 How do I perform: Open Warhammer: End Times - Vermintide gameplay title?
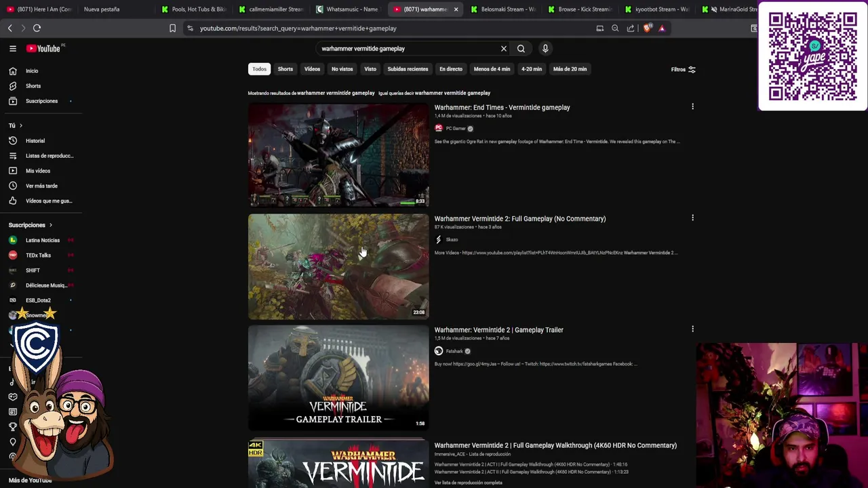click(502, 108)
